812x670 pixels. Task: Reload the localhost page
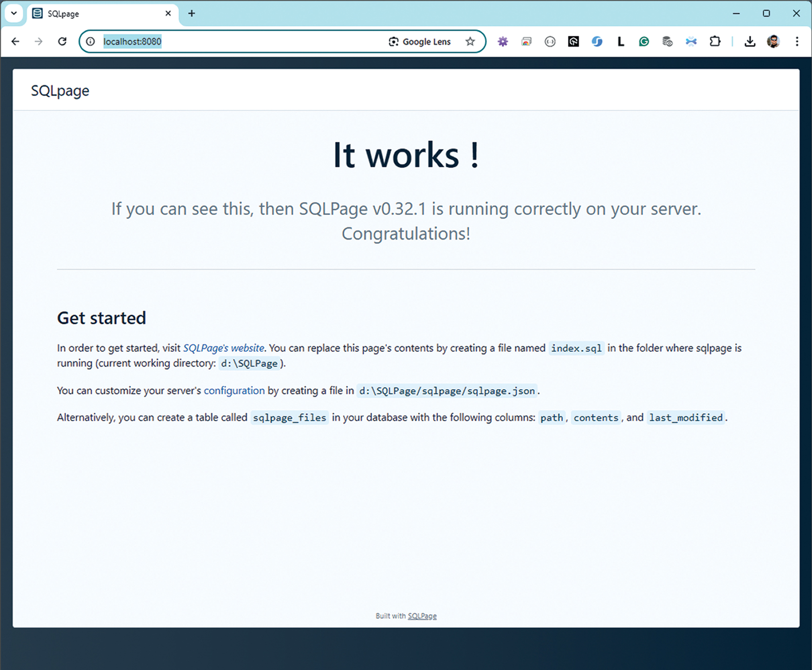tap(62, 42)
